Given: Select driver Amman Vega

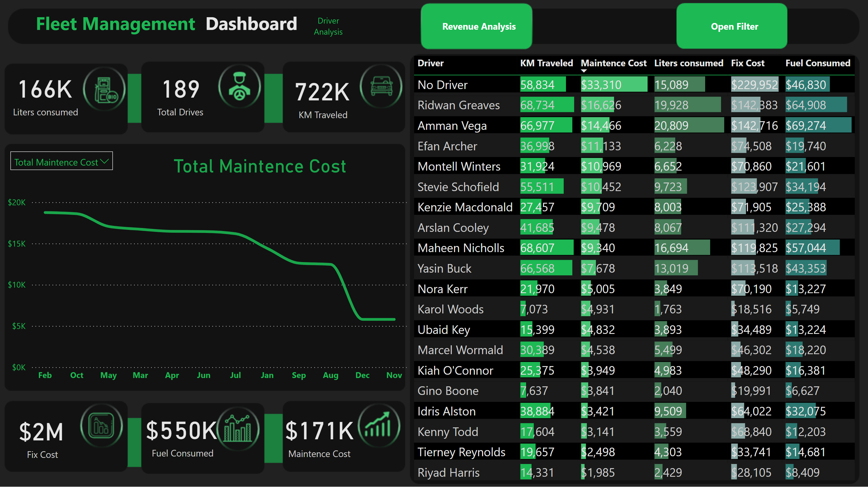Looking at the screenshot, I should [452, 126].
